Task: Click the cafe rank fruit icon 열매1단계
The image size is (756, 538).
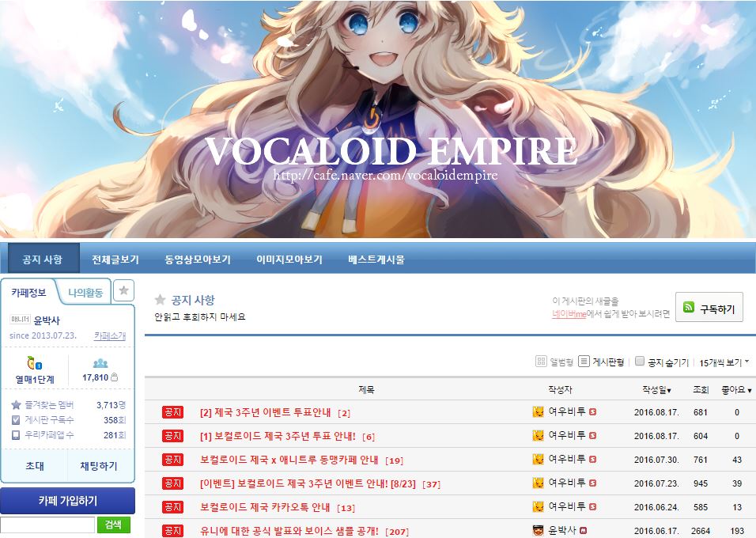Action: click(x=35, y=363)
